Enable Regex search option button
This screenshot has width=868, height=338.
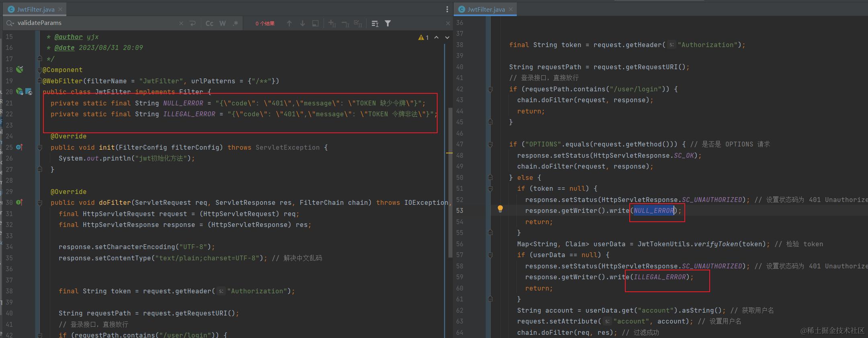[235, 23]
